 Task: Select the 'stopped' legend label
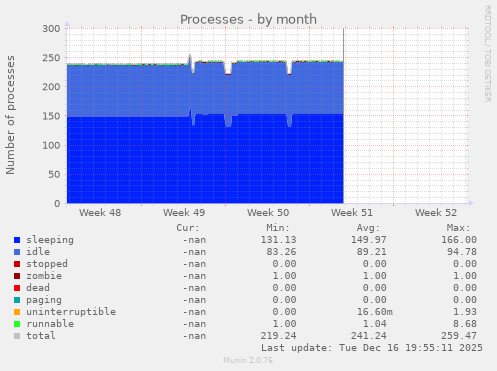(47, 264)
